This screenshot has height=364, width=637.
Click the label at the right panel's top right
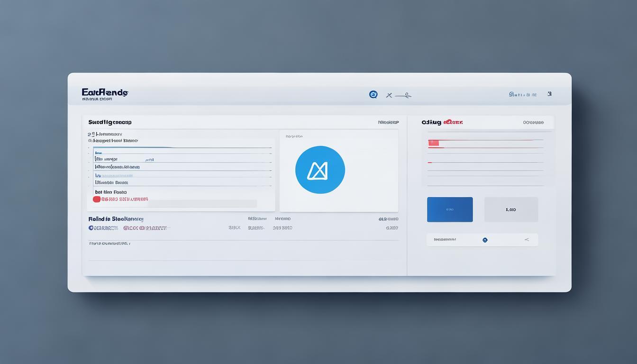tap(533, 122)
